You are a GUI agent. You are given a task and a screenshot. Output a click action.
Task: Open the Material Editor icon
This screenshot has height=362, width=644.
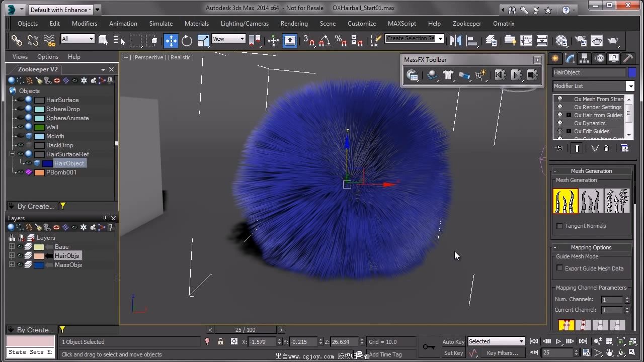coord(561,41)
